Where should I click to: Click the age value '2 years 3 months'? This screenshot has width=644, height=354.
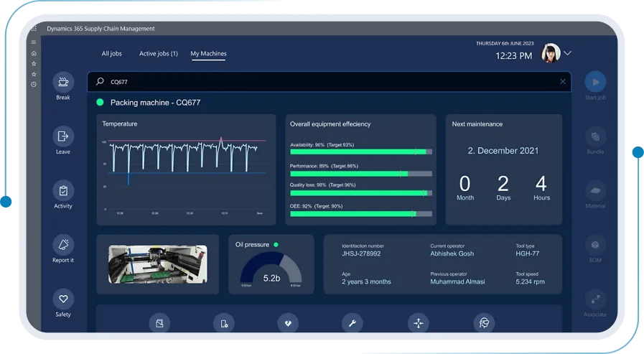click(x=366, y=281)
